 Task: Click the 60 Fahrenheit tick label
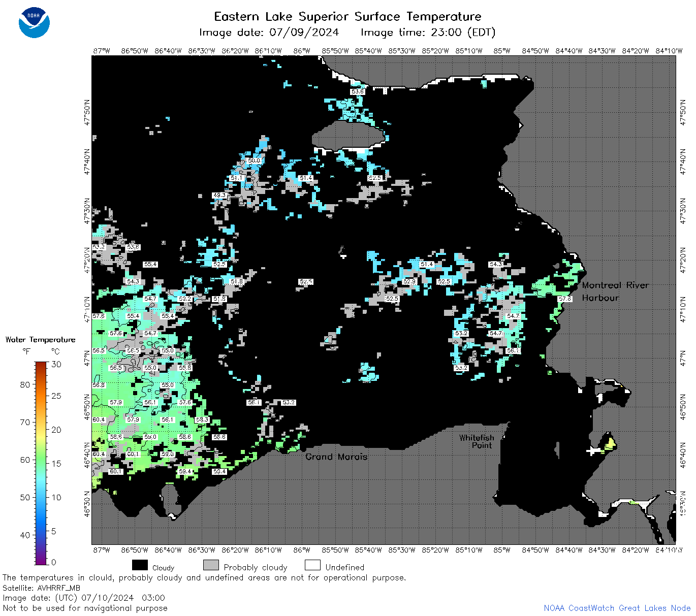25,460
